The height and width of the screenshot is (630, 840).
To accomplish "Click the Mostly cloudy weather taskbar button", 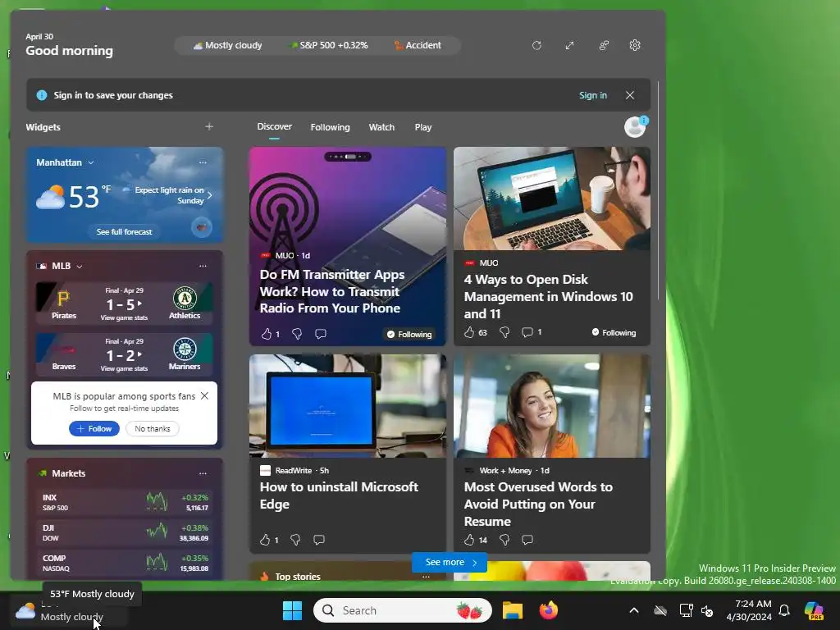I will coord(69,611).
